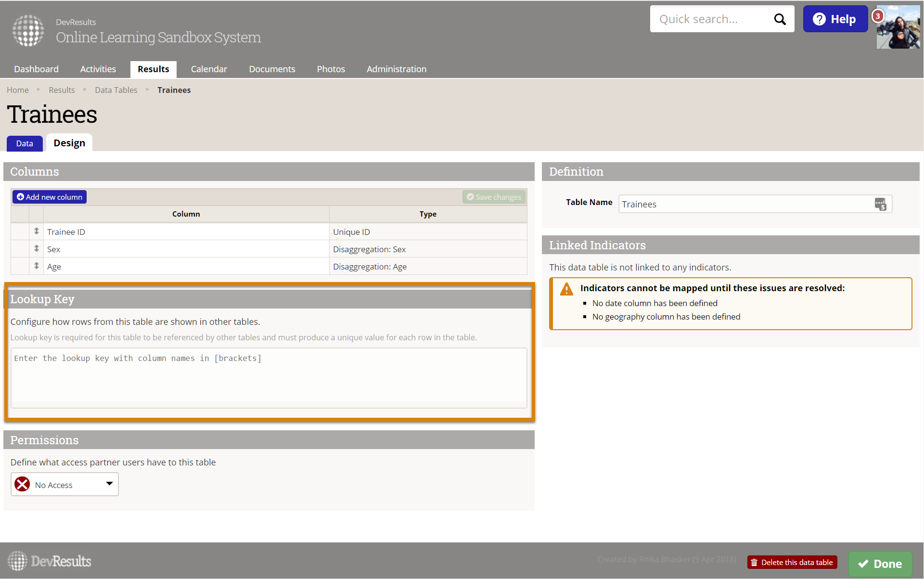Open the Activities menu
The height and width of the screenshot is (579, 924).
click(98, 69)
